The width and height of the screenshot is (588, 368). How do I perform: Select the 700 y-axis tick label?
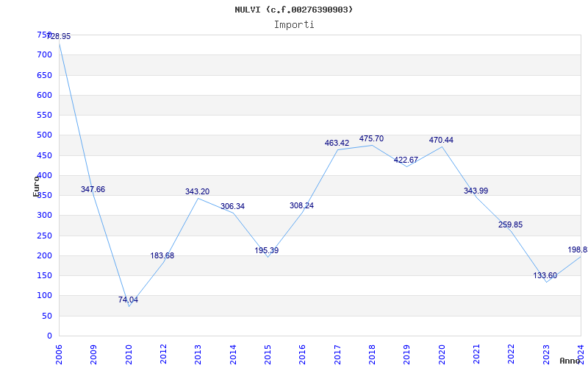[x=44, y=54]
